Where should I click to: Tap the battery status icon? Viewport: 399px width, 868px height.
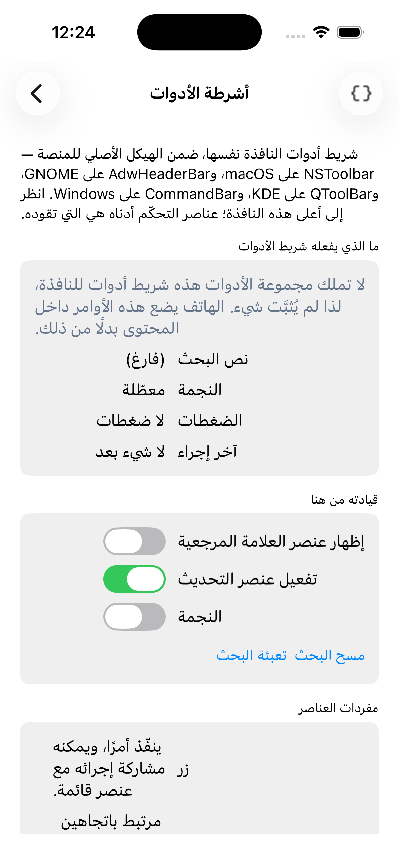[x=350, y=32]
